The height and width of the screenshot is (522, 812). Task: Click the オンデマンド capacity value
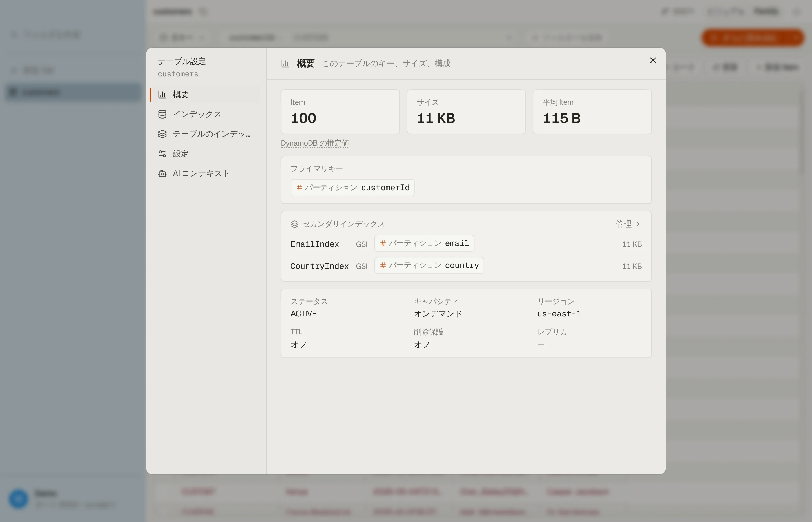(438, 314)
